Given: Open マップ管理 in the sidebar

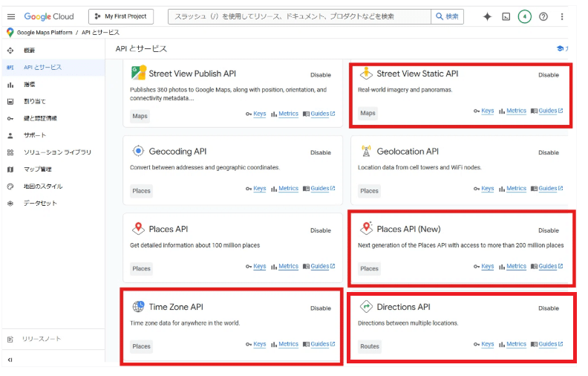Looking at the screenshot, I should click(34, 169).
